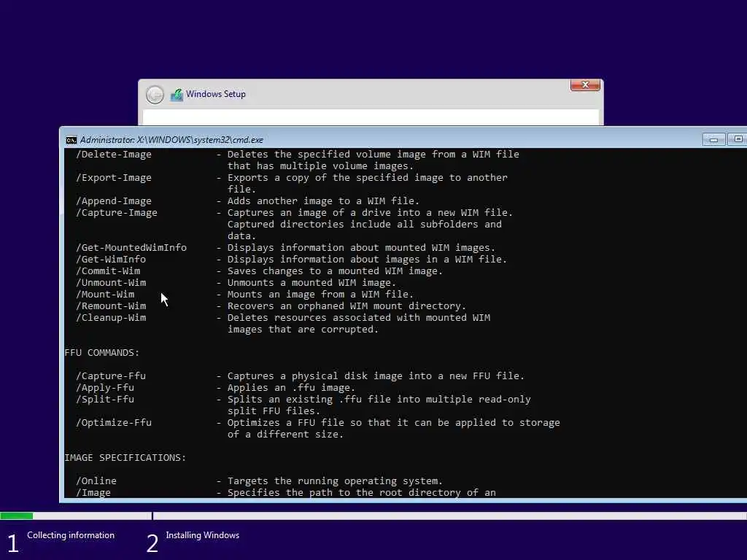Maximize the command prompt window
Viewport: 747px width, 560px height.
click(738, 139)
